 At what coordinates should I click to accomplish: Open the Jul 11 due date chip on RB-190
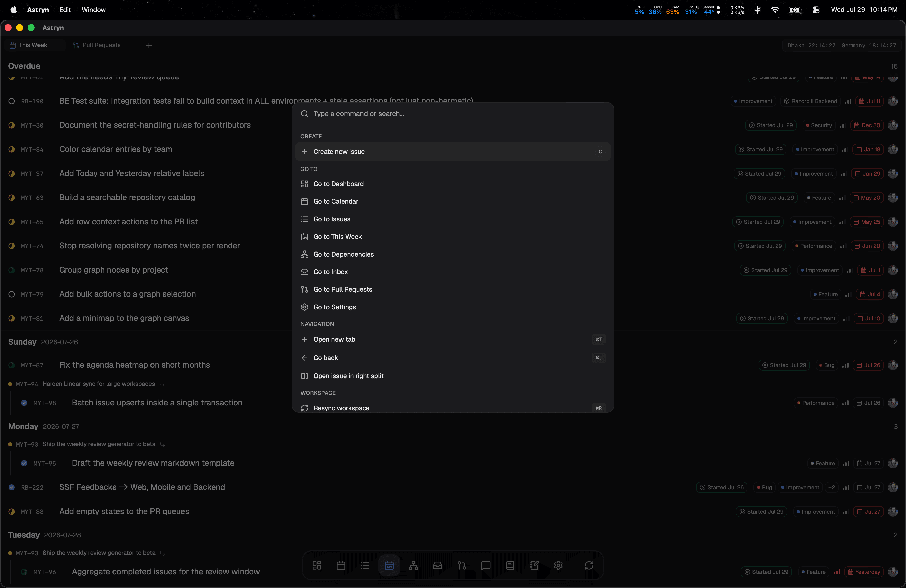870,101
